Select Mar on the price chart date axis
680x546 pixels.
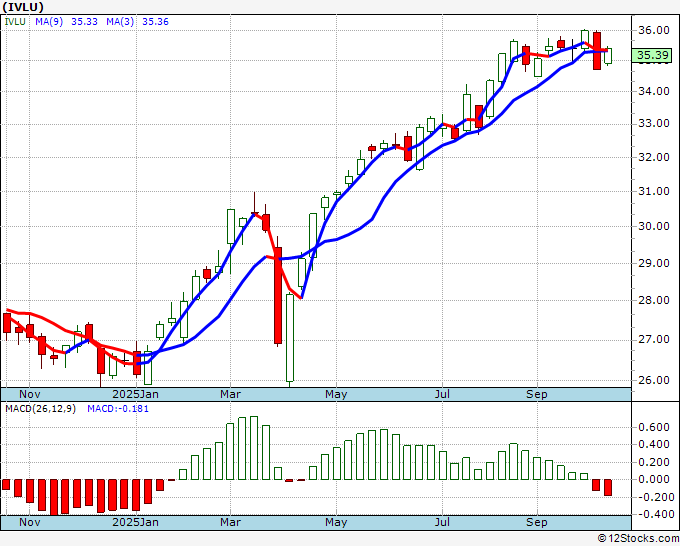point(230,394)
